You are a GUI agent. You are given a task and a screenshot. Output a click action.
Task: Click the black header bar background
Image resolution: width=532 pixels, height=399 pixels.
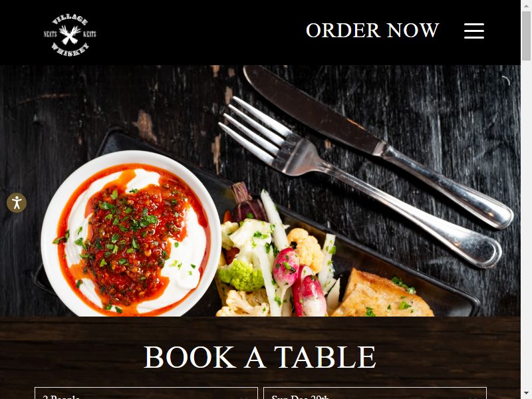click(x=203, y=32)
